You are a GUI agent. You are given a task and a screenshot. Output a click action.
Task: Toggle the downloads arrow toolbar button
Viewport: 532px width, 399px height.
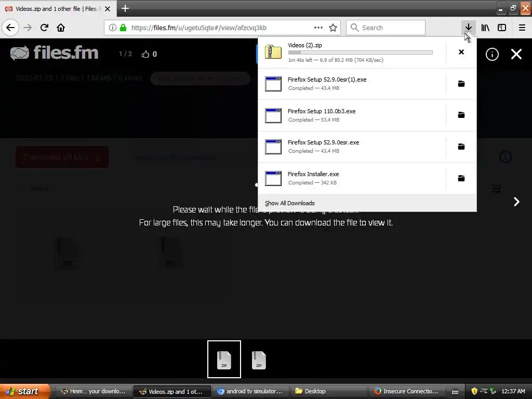pos(468,28)
